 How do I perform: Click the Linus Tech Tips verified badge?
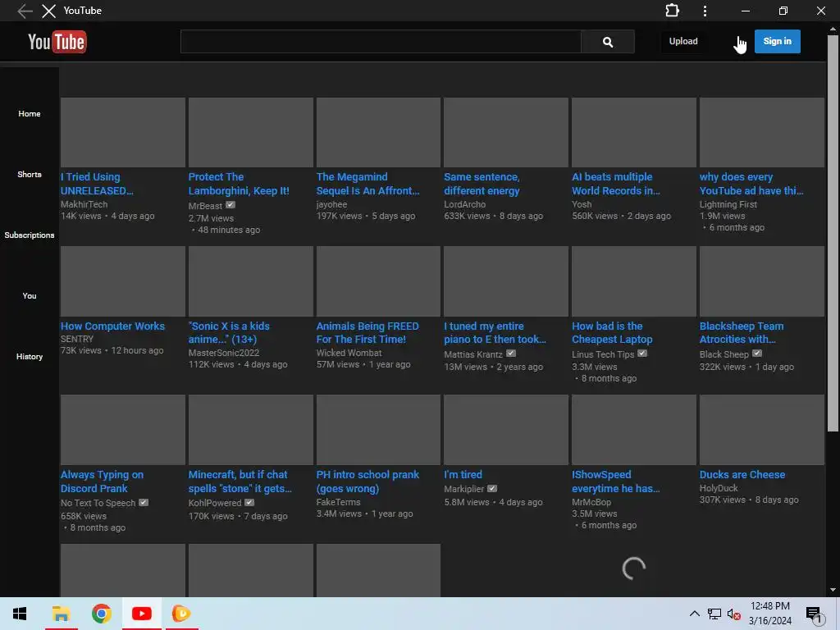[642, 354]
